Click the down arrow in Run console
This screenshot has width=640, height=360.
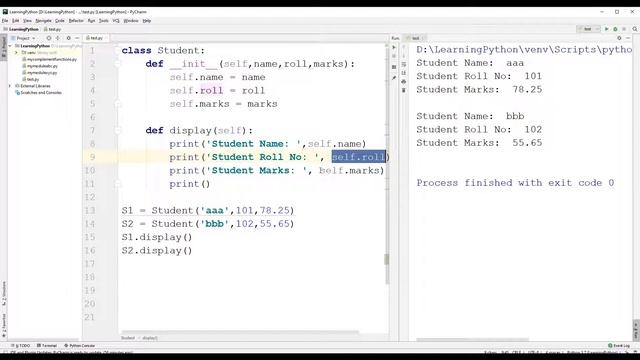(404, 56)
